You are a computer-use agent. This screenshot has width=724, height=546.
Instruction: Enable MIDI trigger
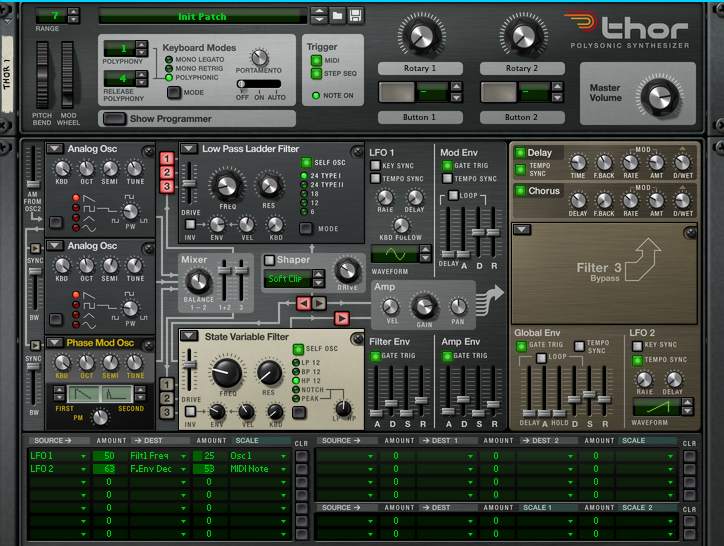point(316,61)
